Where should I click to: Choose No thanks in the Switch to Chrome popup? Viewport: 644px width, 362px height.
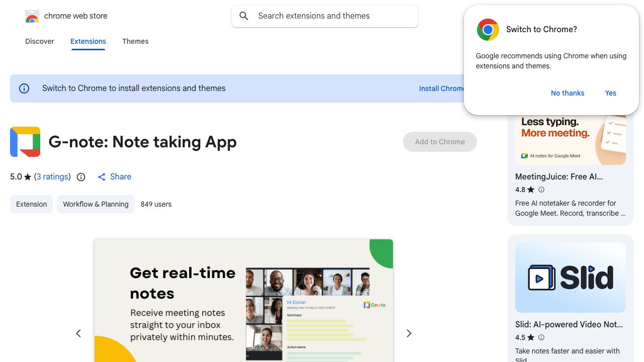[568, 93]
